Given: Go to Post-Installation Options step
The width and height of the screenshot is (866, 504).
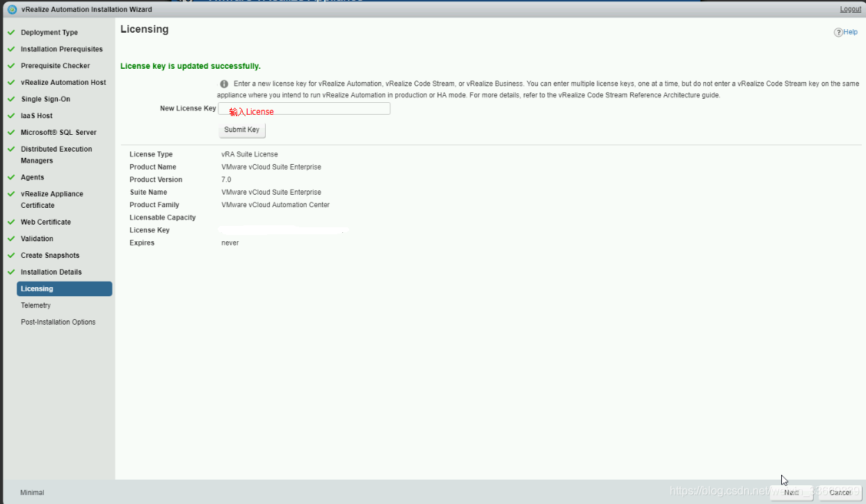Looking at the screenshot, I should 58,323.
